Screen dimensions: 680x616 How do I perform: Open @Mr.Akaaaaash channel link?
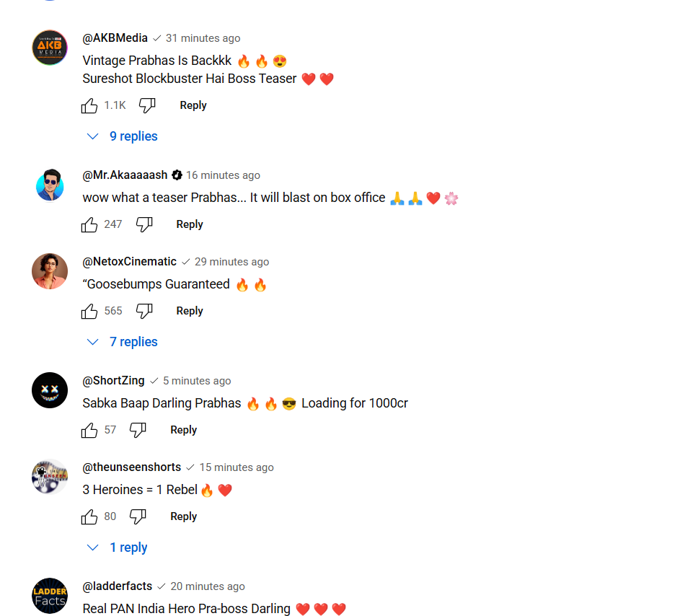tap(125, 175)
